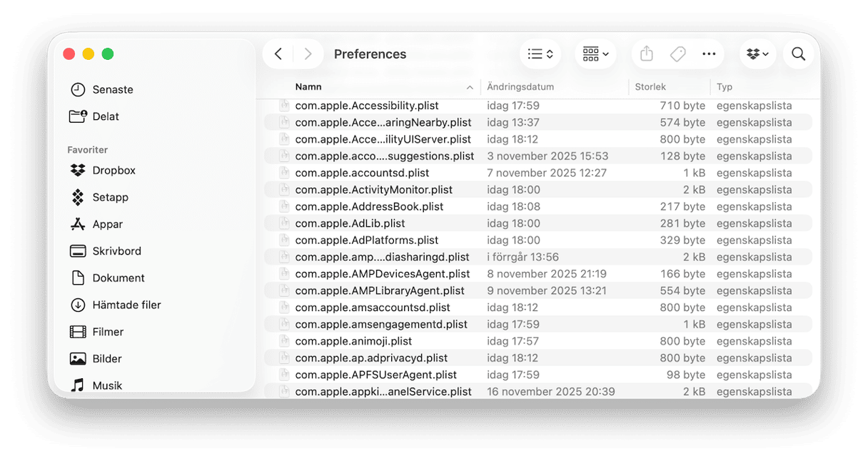
Task: Click the tag toolbar icon
Action: tap(677, 54)
